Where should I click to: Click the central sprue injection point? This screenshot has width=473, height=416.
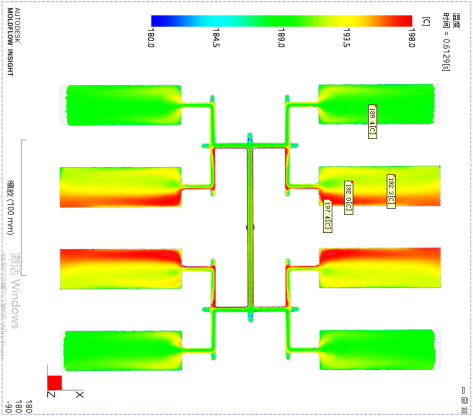250,227
